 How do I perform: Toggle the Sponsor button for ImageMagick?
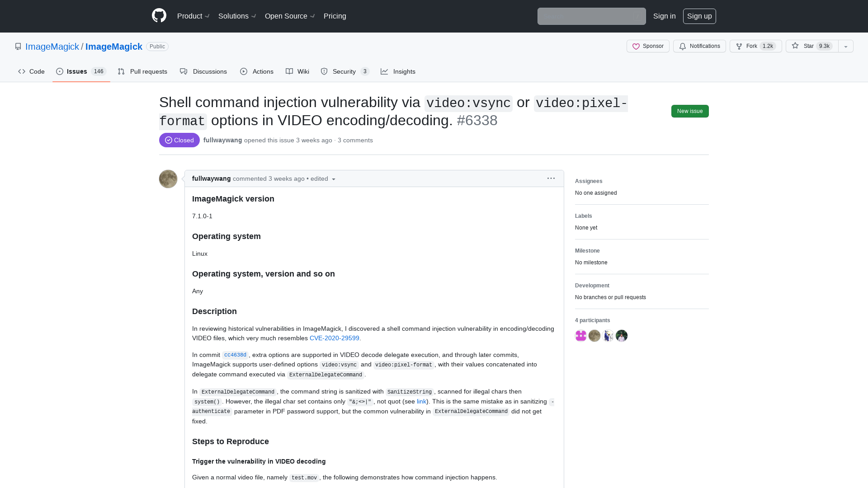[648, 46]
